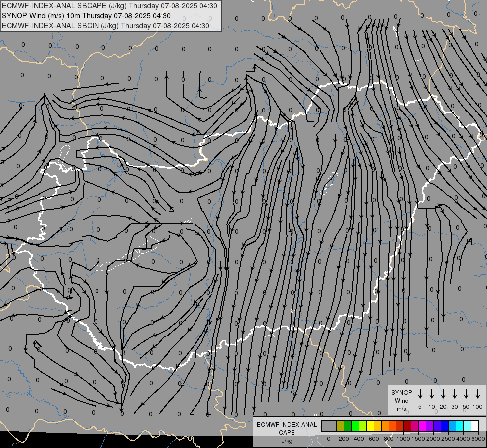Click the '200' CAPE scale value
Viewport: 487px width, 448px height.
coord(344,439)
